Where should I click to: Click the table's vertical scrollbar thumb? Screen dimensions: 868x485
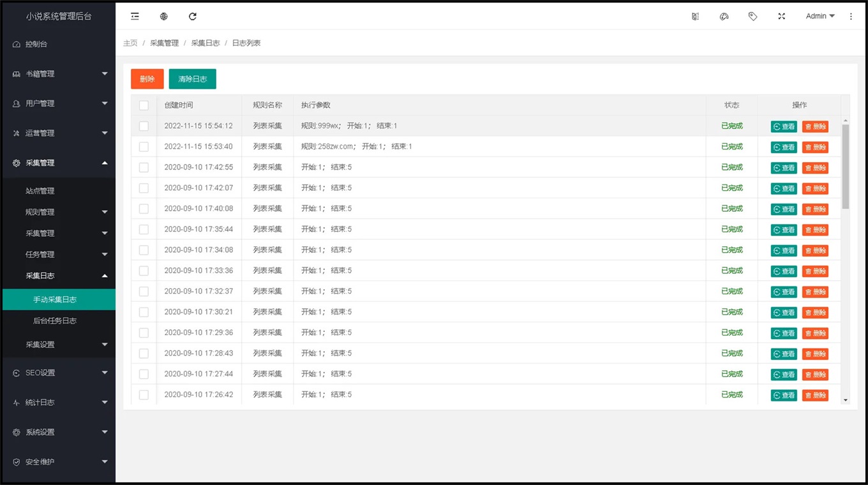click(846, 166)
